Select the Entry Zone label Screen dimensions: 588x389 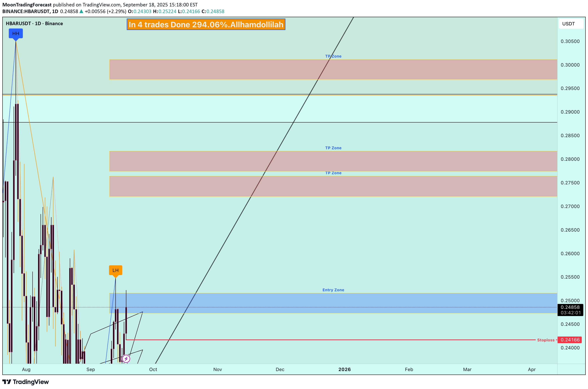click(333, 290)
